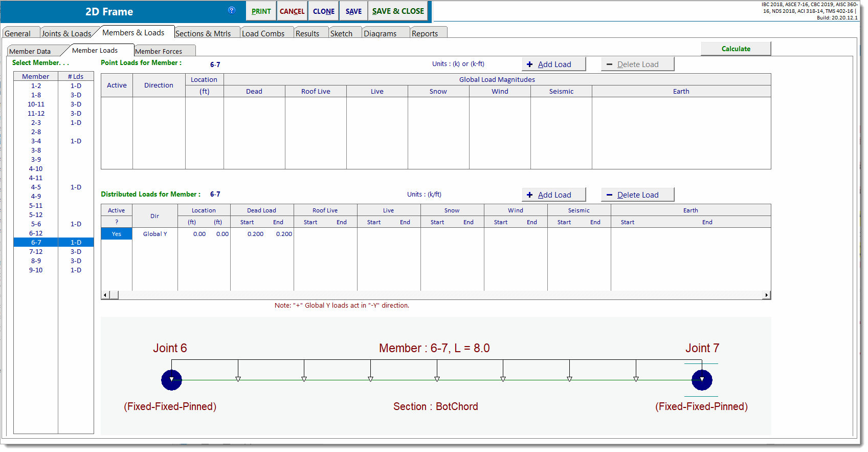Click the CLONE toolbar button
The width and height of the screenshot is (868, 452).
[324, 11]
